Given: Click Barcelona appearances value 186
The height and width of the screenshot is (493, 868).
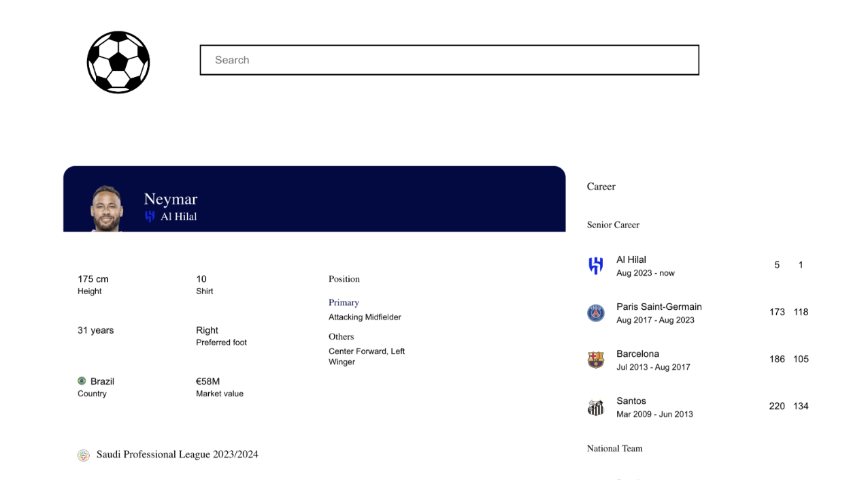Looking at the screenshot, I should (x=777, y=359).
